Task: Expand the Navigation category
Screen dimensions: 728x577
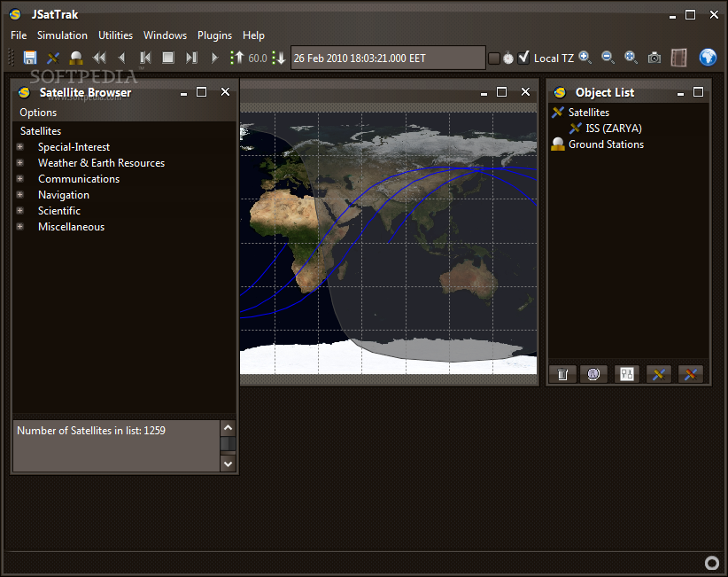Action: coord(20,195)
